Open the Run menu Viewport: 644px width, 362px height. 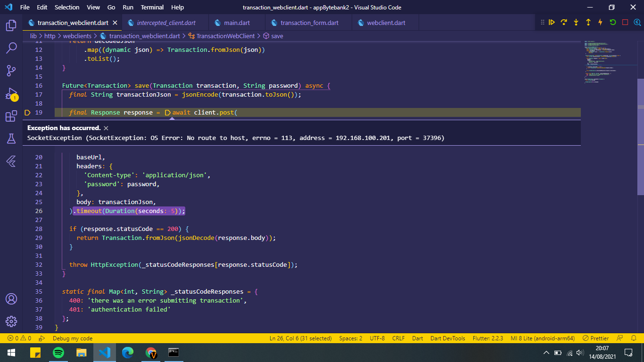128,8
